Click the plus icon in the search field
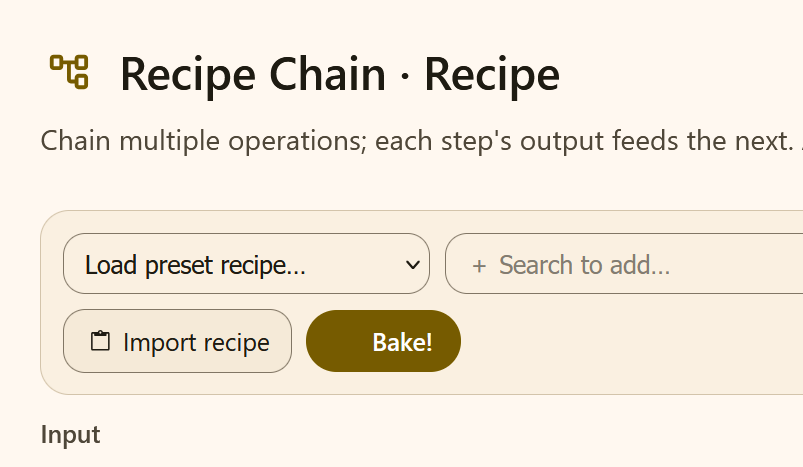This screenshot has width=803, height=467. point(479,266)
